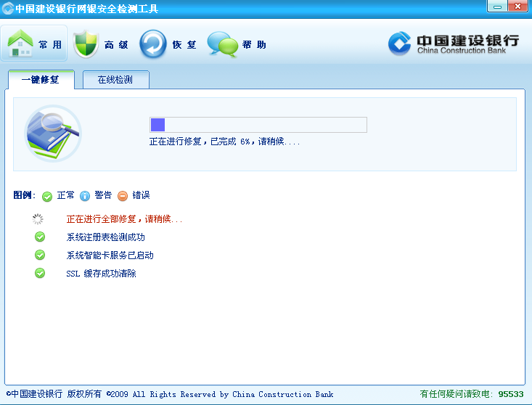Screen dimensions: 532x405
Task: Click the title bar app icon
Action: point(7,8)
